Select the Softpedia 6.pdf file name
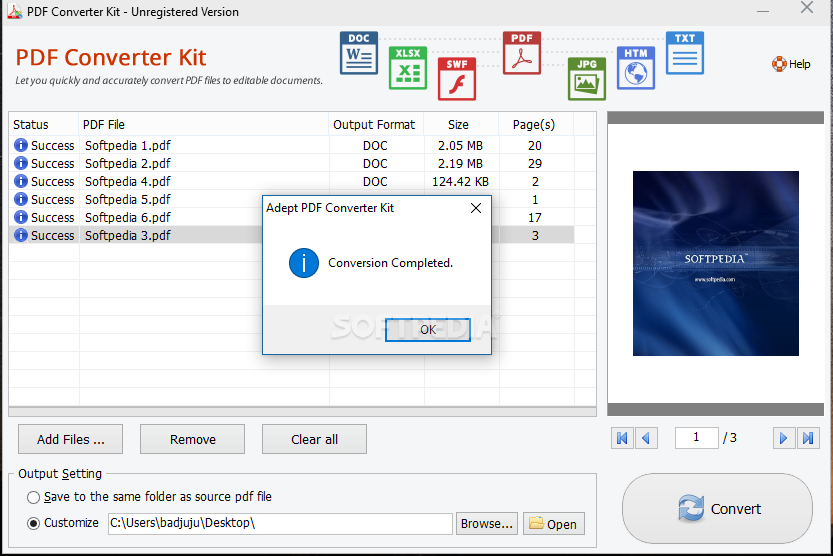This screenshot has width=833, height=556. (x=128, y=218)
